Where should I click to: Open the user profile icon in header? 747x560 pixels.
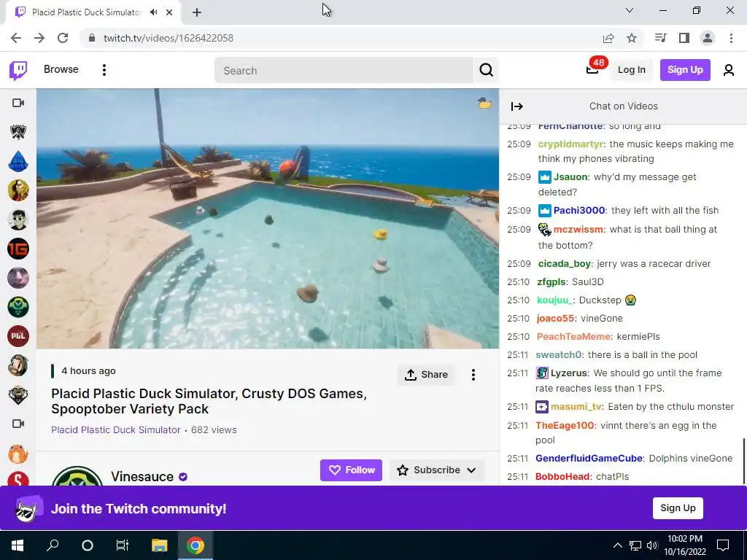pyautogui.click(x=729, y=70)
